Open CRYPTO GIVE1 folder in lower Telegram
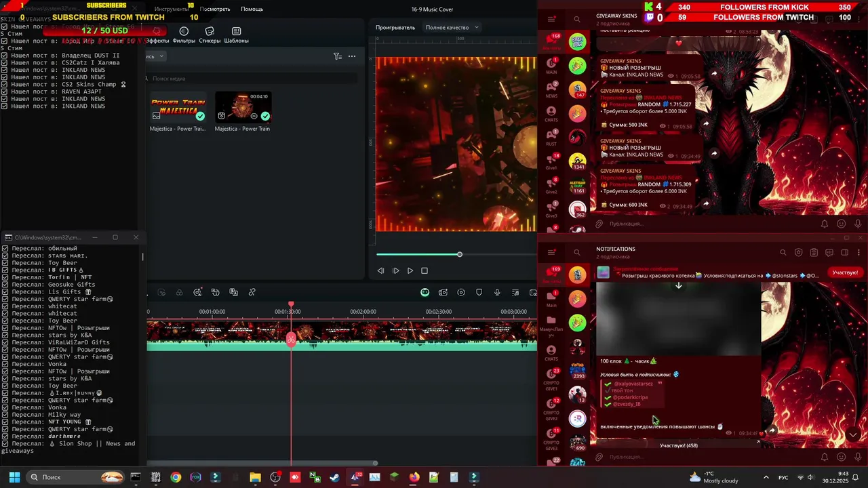The height and width of the screenshot is (488, 868). (552, 380)
